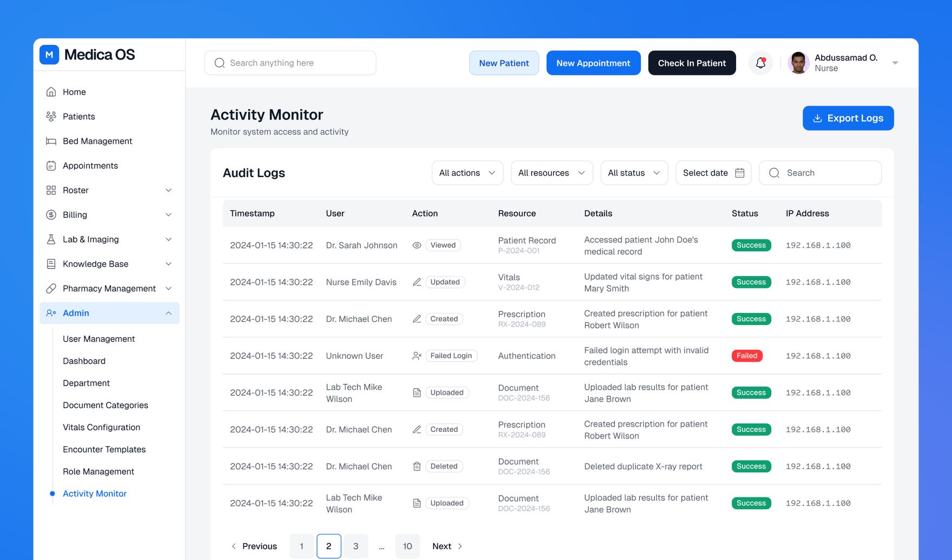Expand the Roster submenu chevron
The width and height of the screenshot is (952, 560).
[x=168, y=190]
